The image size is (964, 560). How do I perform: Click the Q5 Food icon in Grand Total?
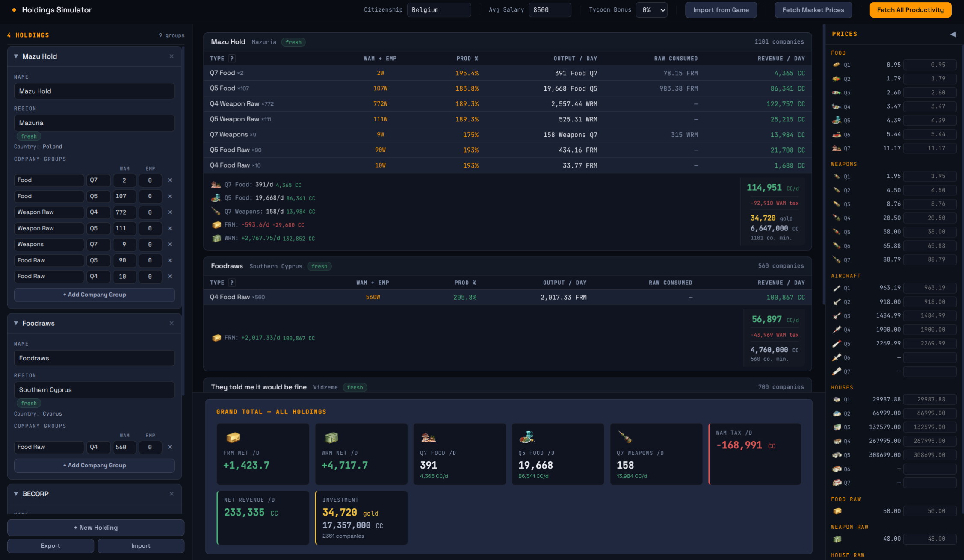[526, 437]
